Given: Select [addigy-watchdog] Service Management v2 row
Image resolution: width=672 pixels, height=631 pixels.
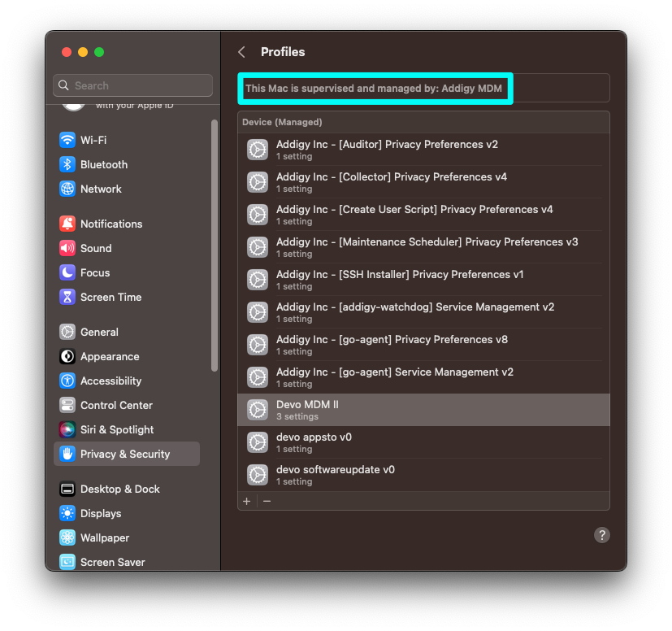Looking at the screenshot, I should [x=423, y=312].
